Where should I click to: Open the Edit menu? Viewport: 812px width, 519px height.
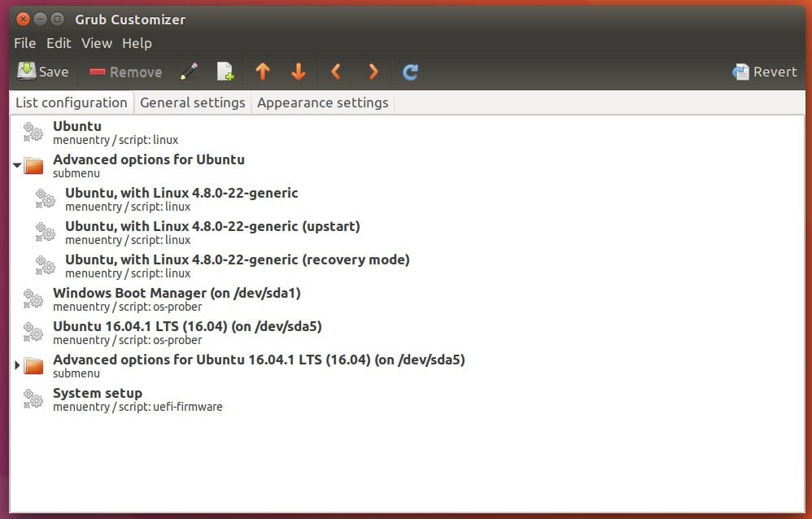coord(59,43)
